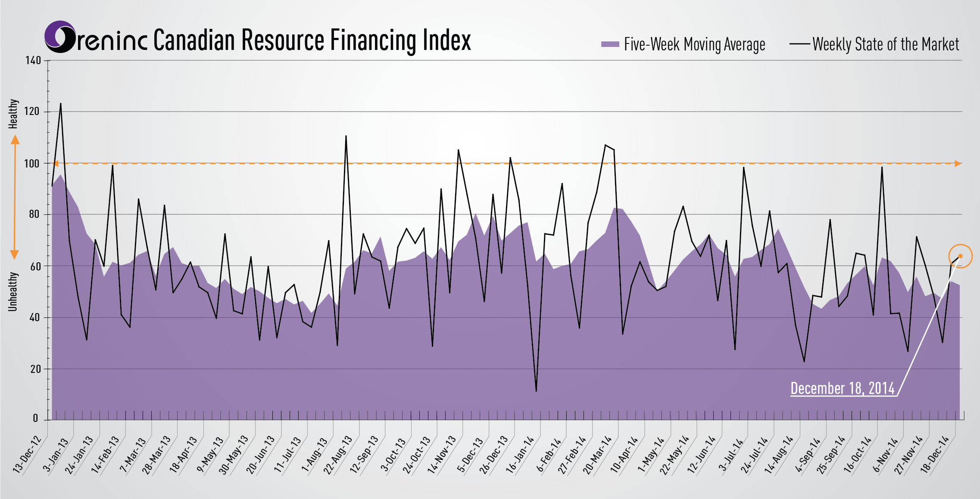980x499 pixels.
Task: Click the x-axis date 13-Dec-12
Action: tap(27, 455)
